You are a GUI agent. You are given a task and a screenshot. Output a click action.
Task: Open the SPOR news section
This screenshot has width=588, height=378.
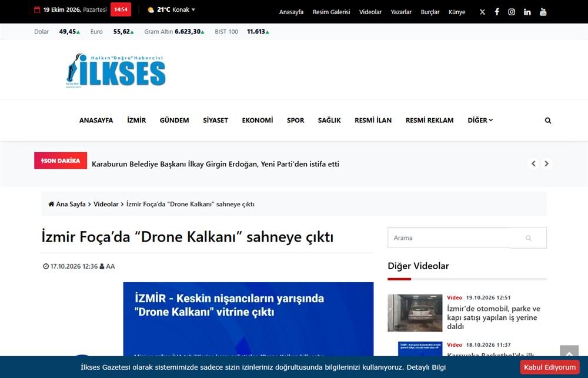pos(296,121)
